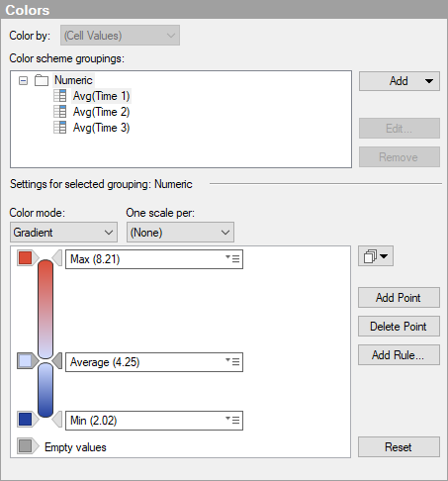The height and width of the screenshot is (481, 448).
Task: Click the Avg(Time 3) table column icon
Action: point(60,128)
